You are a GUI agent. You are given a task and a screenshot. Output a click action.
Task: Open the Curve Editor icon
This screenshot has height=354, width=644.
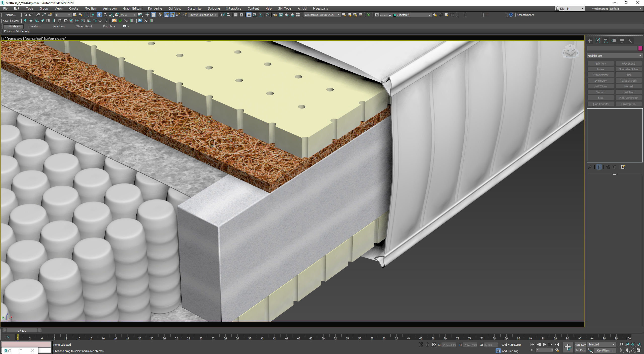[x=255, y=15]
